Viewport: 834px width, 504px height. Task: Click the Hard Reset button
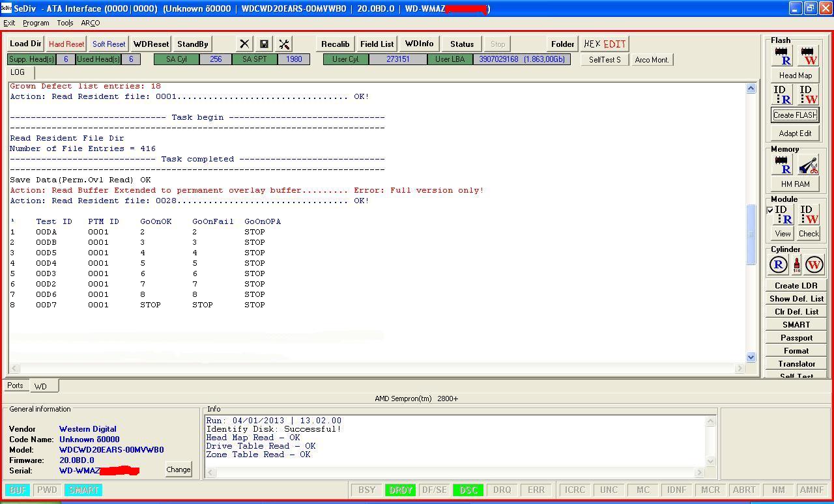(x=66, y=44)
